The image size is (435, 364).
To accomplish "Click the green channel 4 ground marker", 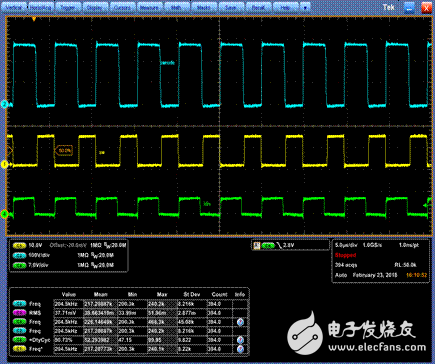I will tap(4, 214).
